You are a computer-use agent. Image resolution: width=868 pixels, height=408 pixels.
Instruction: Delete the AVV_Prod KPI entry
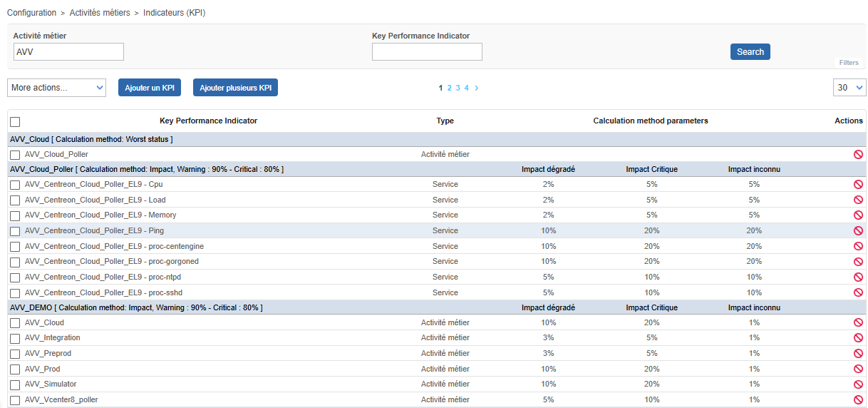(858, 369)
